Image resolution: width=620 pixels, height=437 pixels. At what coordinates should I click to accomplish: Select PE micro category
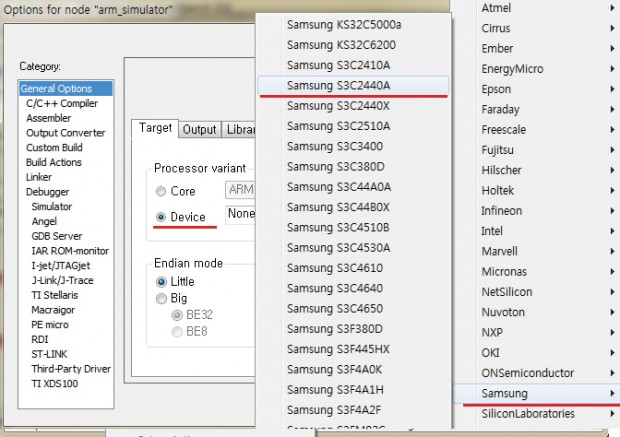(50, 325)
